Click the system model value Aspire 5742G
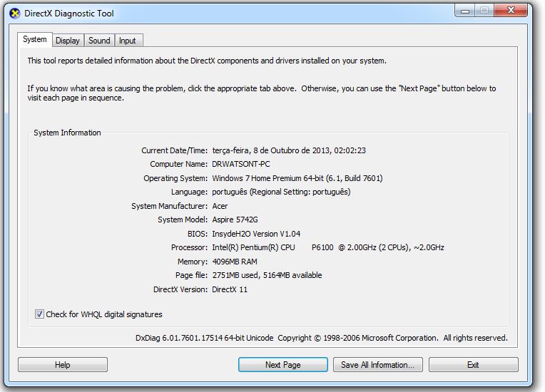The width and height of the screenshot is (545, 392). click(235, 220)
